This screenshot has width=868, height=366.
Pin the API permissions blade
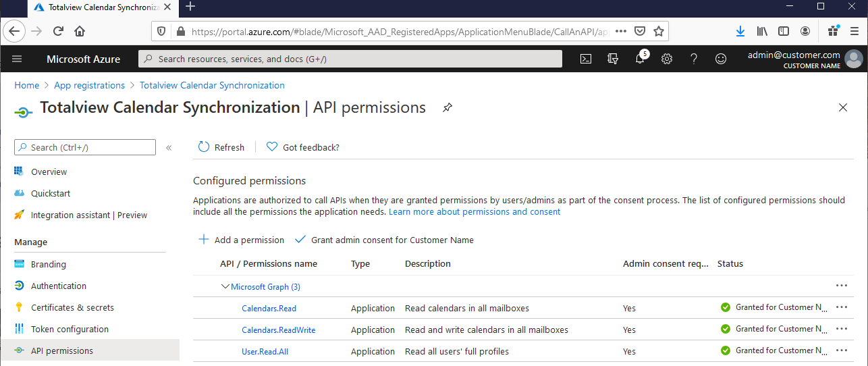click(447, 107)
